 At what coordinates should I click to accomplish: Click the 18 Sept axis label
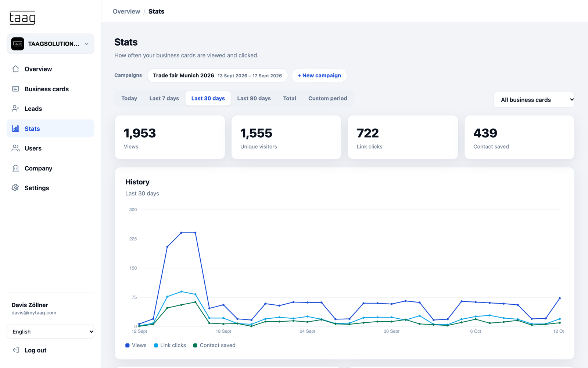click(223, 331)
